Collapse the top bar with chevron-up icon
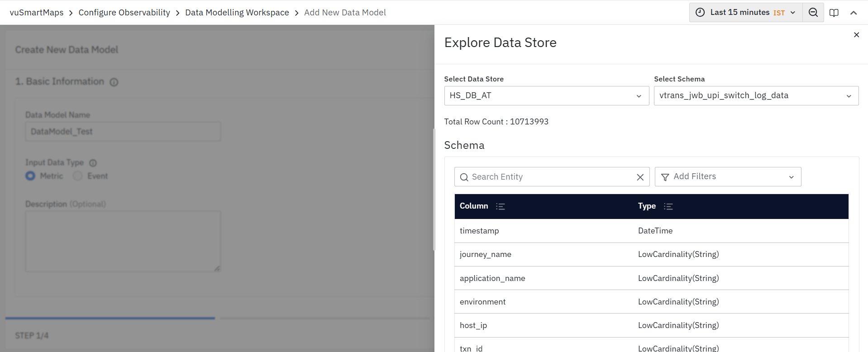868x352 pixels. pyautogui.click(x=853, y=13)
